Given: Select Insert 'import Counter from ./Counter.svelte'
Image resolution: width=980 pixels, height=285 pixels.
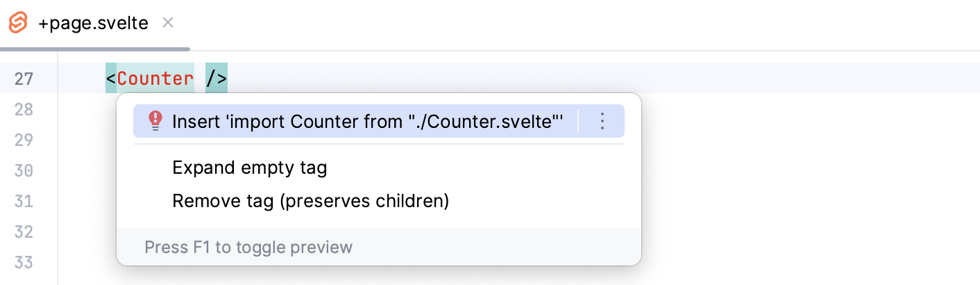Looking at the screenshot, I should [366, 122].
